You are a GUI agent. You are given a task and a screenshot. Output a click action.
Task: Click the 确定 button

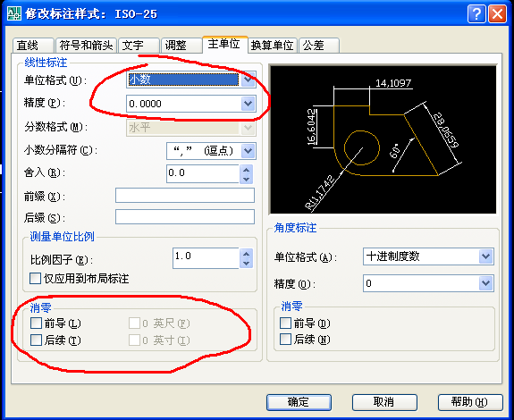299,402
